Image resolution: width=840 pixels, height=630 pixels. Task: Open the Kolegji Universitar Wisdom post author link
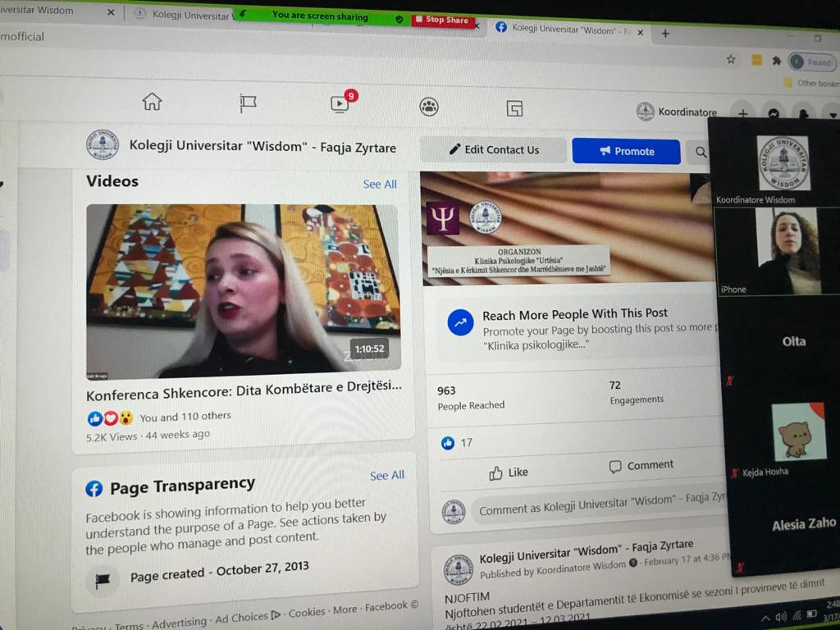tap(586, 550)
